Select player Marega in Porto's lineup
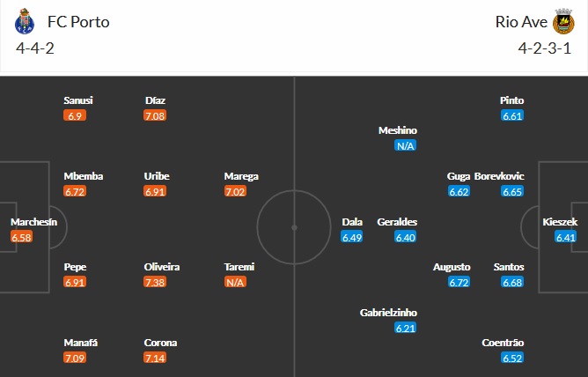The image size is (588, 377). 241,176
